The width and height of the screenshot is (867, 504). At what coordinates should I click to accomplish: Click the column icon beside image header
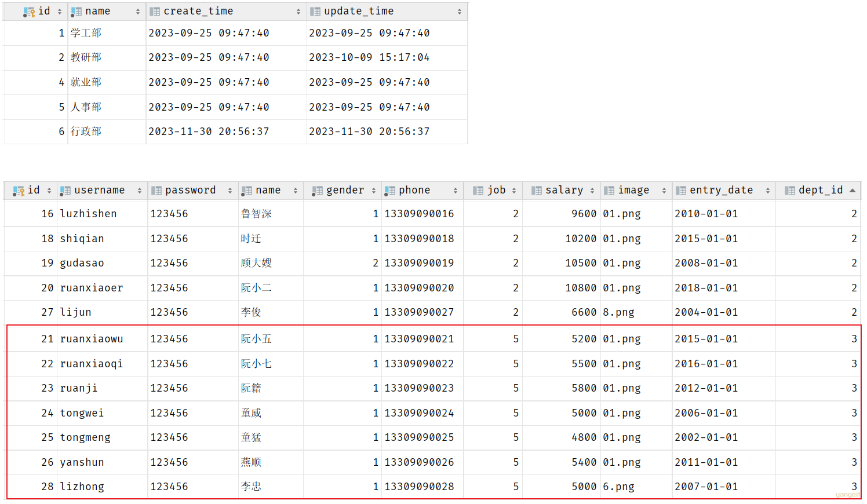click(x=609, y=191)
